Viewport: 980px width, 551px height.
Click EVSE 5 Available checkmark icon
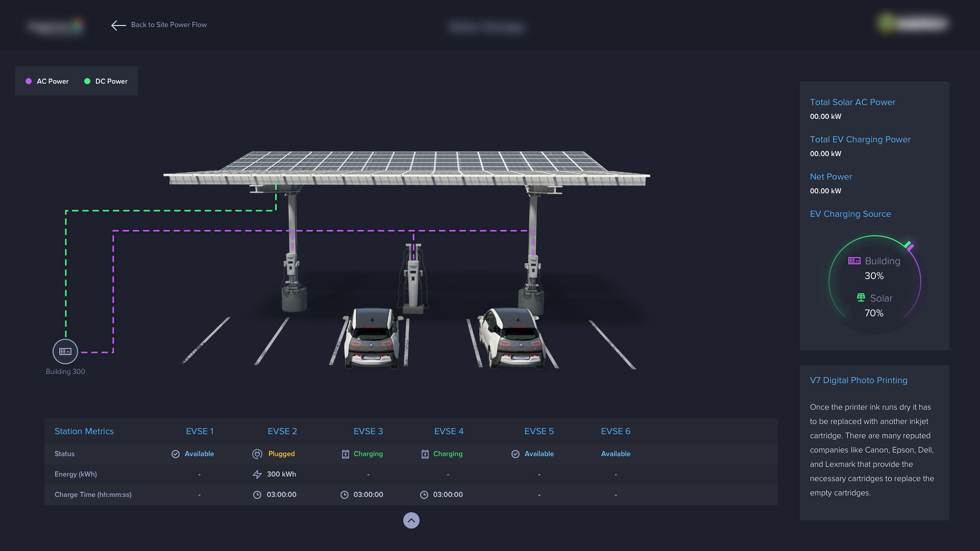click(516, 454)
